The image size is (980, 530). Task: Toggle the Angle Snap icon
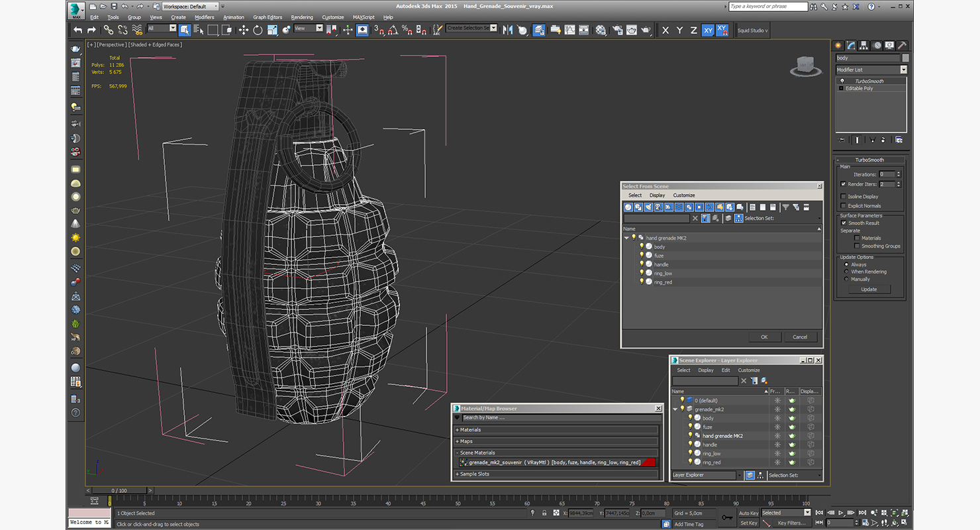click(393, 30)
